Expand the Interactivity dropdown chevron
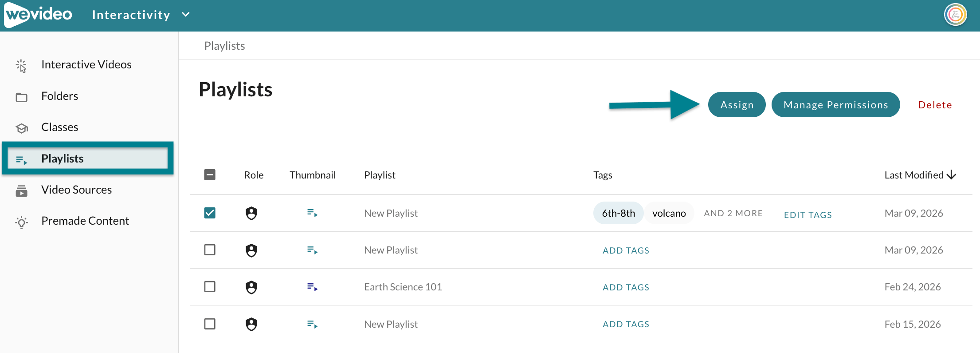 tap(186, 15)
